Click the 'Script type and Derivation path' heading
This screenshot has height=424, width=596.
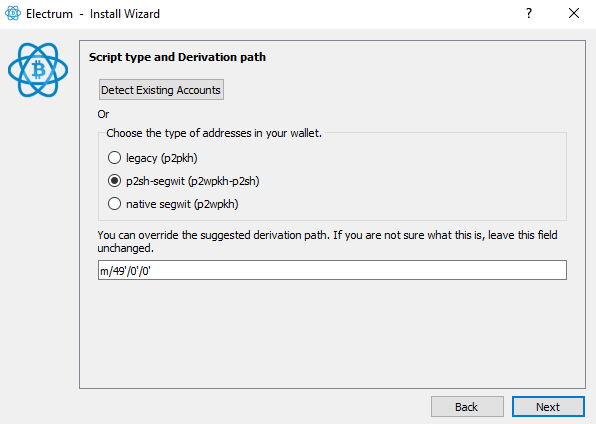click(x=177, y=57)
